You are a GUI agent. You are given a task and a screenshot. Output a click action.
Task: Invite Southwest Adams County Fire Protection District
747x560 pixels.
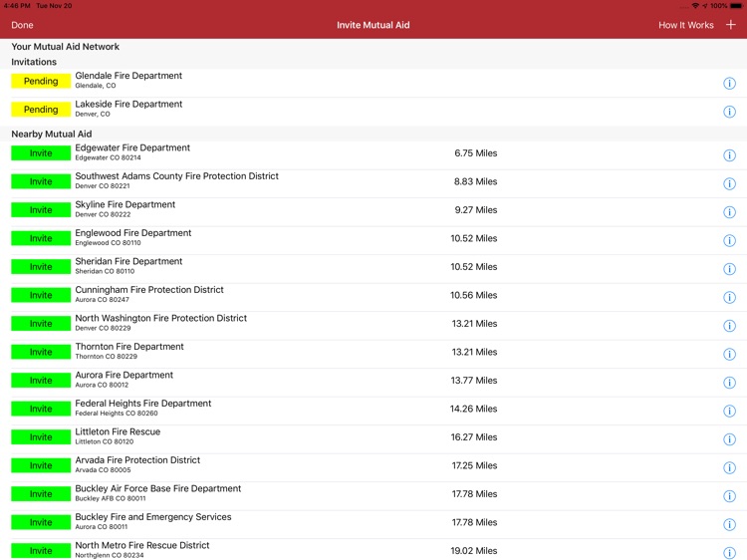pyautogui.click(x=41, y=181)
